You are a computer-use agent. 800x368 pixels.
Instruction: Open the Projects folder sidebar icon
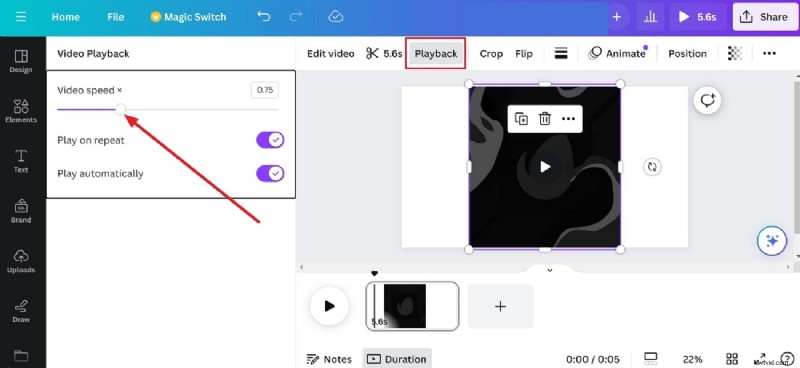[21, 355]
